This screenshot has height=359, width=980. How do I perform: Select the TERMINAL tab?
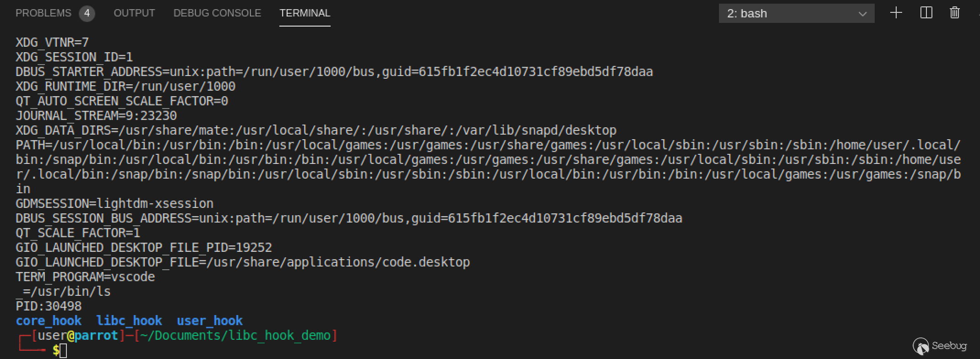305,13
